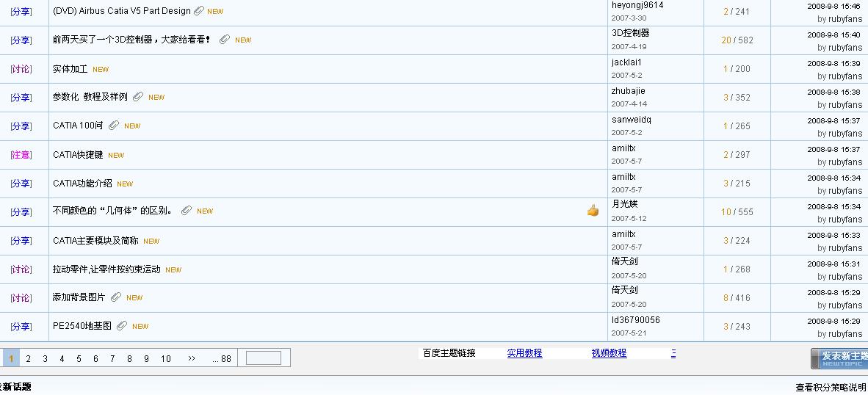Viewport: 868px width, 395px height.
Task: Go to page 5
Action: (79, 358)
